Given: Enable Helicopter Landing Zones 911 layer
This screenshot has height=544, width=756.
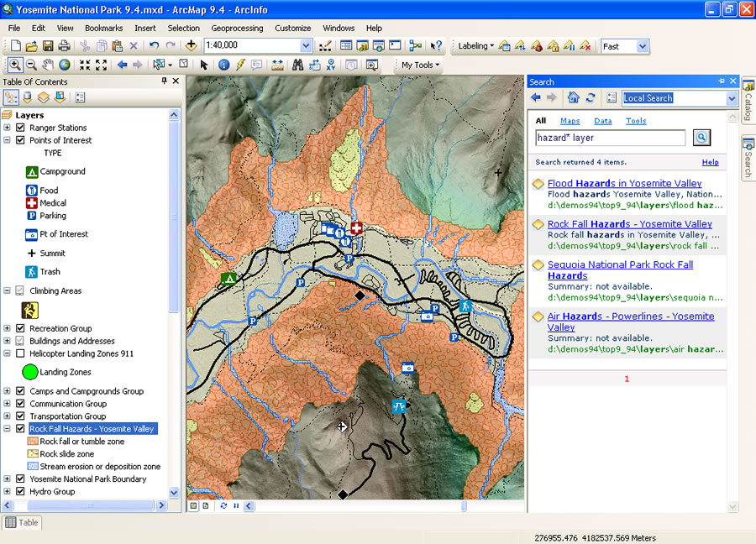Looking at the screenshot, I should (20, 353).
